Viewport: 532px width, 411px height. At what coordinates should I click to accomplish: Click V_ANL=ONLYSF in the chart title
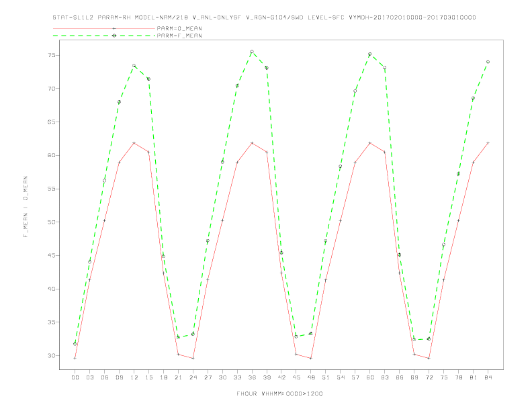pyautogui.click(x=217, y=17)
